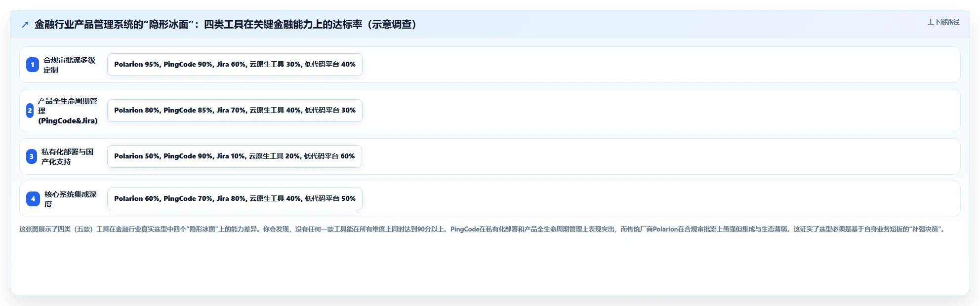
Task: Click the 上下游路径 label at top right
Action: [x=943, y=22]
